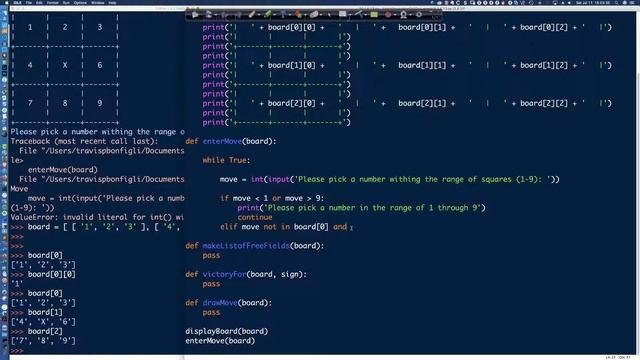The width and height of the screenshot is (640, 360).
Task: Click 'enterMove(board)' call at editor bottom
Action: [x=220, y=341]
